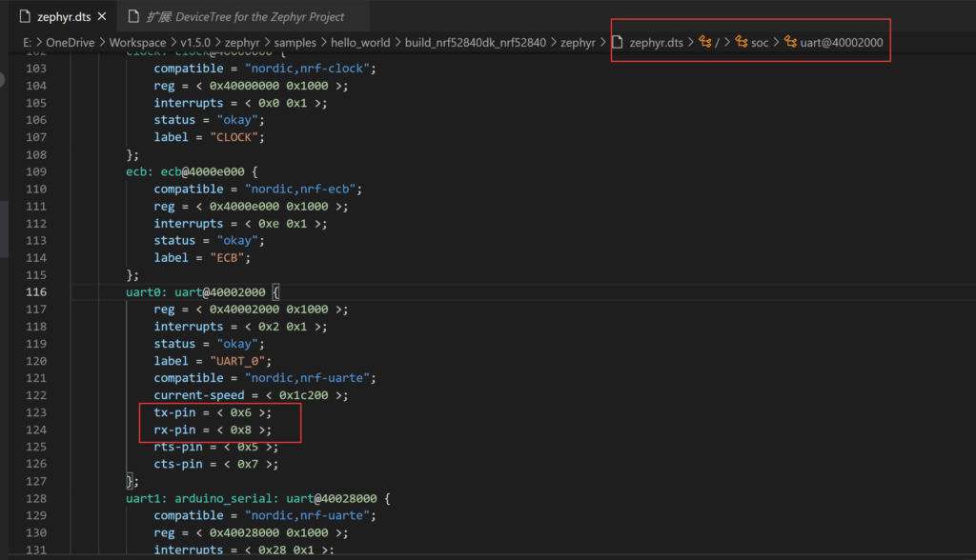Click the "nordic,nrf-ecb" compatible string
Screen dimensions: 976x560
(x=300, y=190)
